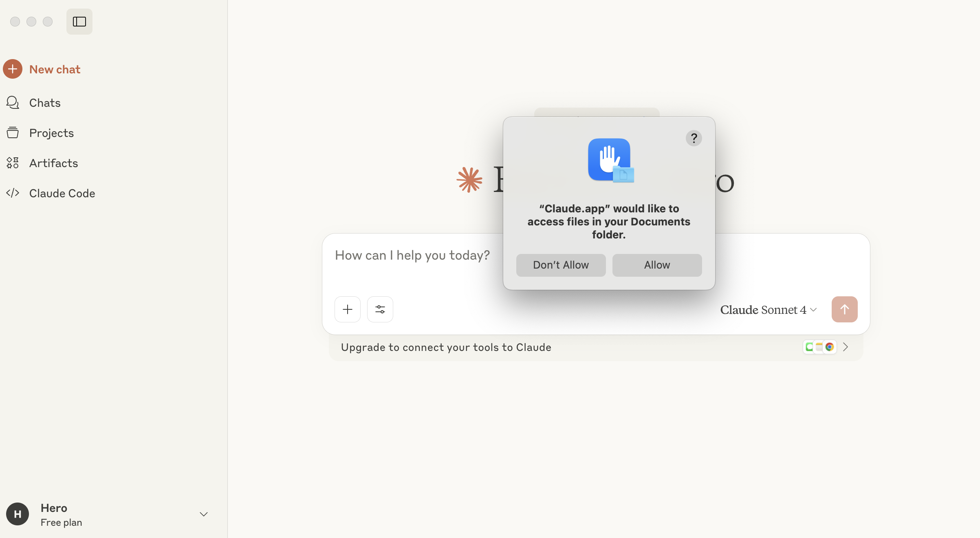Click the Claude Code brackets icon
Image resolution: width=980 pixels, height=538 pixels.
pyautogui.click(x=13, y=193)
